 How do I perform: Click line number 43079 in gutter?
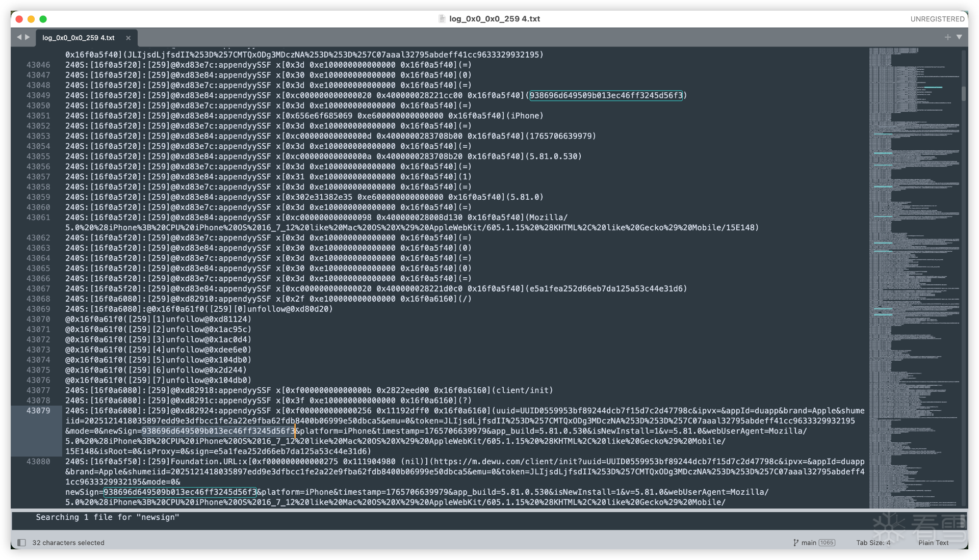click(38, 411)
